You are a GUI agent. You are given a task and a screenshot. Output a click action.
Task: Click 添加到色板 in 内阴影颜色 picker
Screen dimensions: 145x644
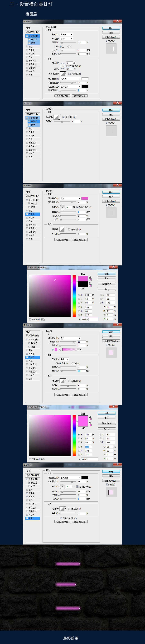[107, 284]
